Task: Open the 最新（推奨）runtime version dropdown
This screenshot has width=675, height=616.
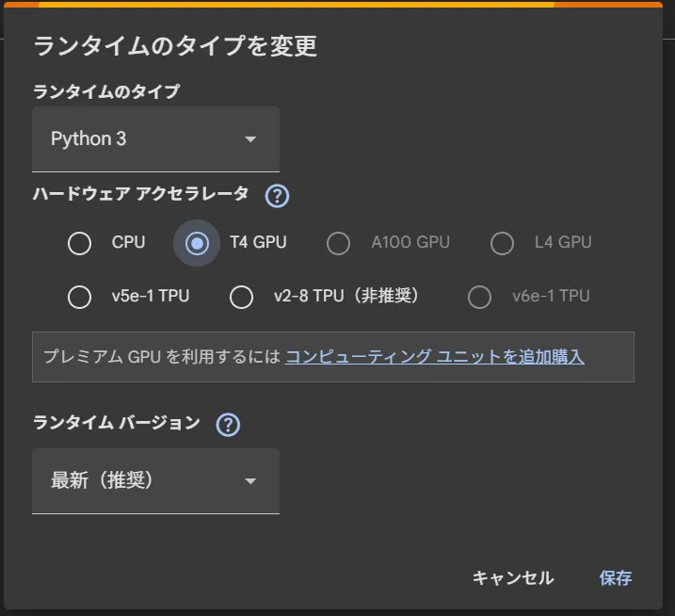Action: coord(155,480)
